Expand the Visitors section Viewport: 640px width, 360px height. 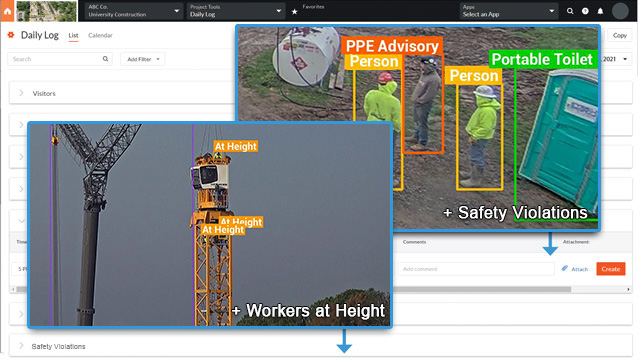pos(21,93)
